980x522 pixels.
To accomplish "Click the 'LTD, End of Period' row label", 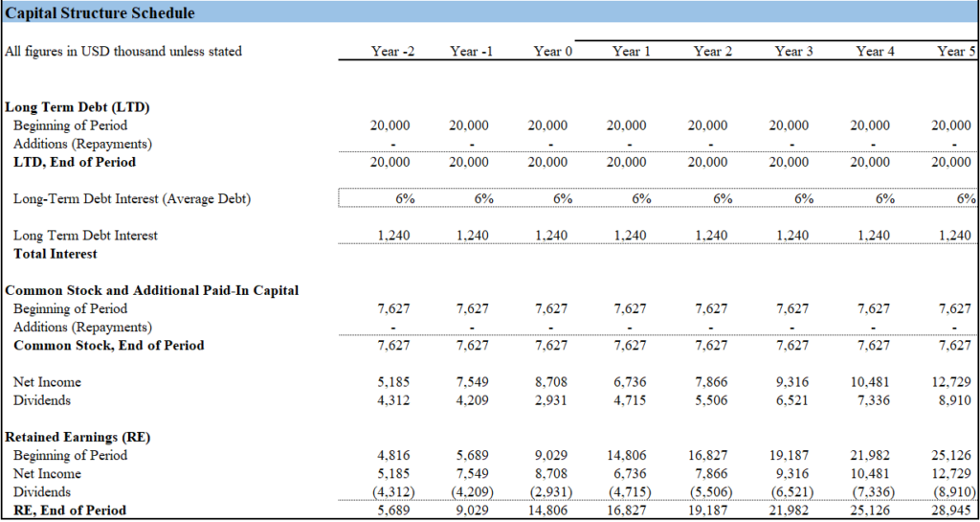I will [75, 162].
